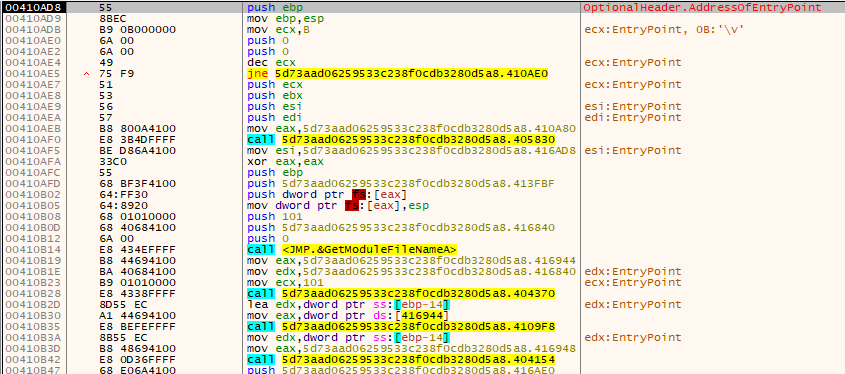Click push dword ptr fs:[eax] line
The image size is (845, 374).
[327, 195]
